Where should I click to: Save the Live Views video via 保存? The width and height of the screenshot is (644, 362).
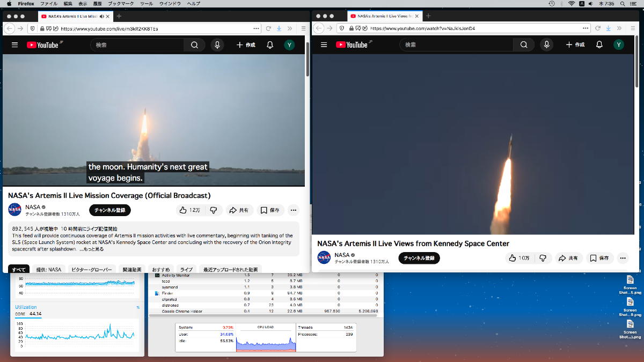(600, 258)
